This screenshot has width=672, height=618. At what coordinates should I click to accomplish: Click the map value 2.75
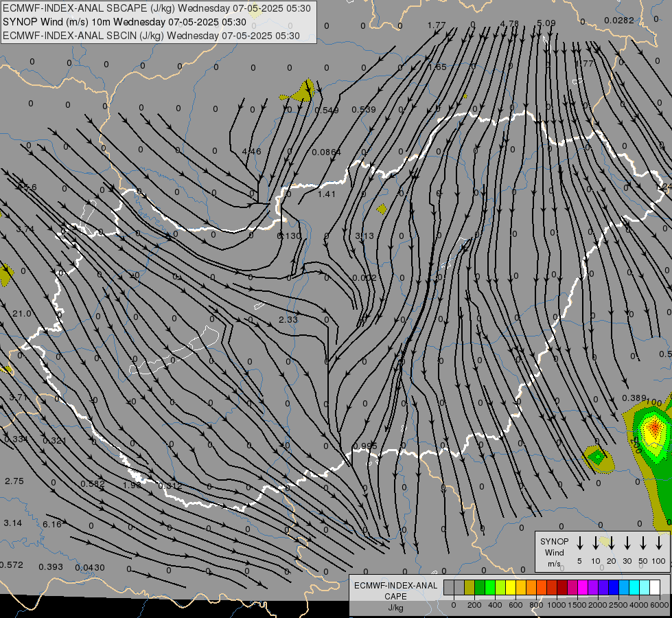pyautogui.click(x=14, y=481)
